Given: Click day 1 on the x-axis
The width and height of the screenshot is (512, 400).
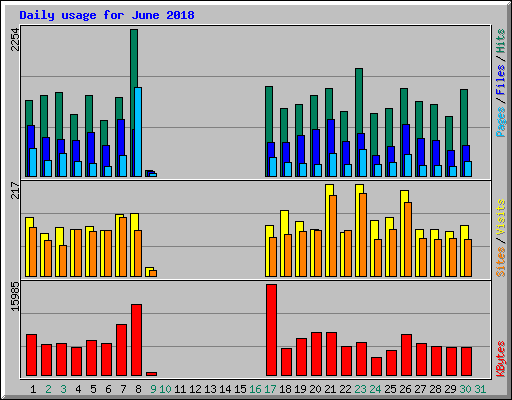Looking at the screenshot, I should pos(33,389).
